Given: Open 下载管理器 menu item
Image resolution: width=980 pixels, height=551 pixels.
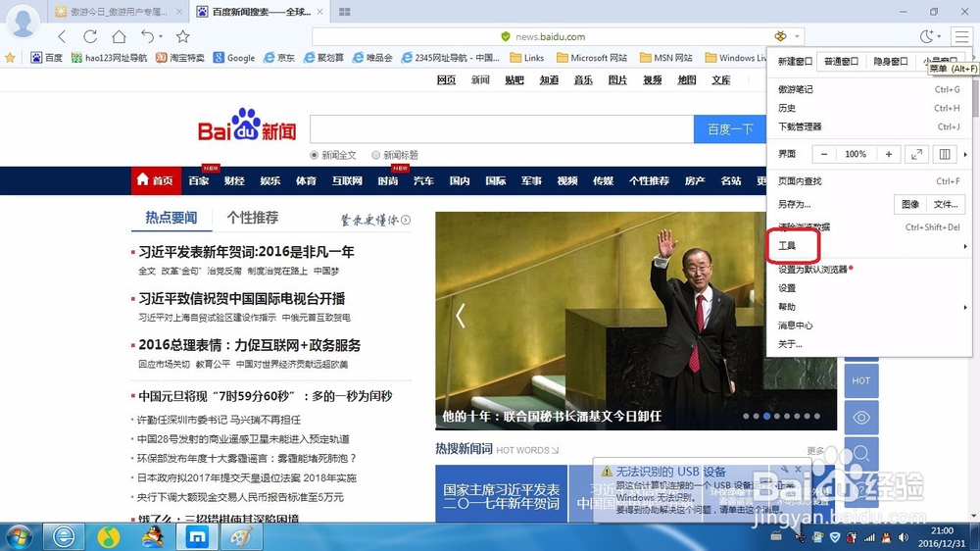Looking at the screenshot, I should tap(869, 126).
